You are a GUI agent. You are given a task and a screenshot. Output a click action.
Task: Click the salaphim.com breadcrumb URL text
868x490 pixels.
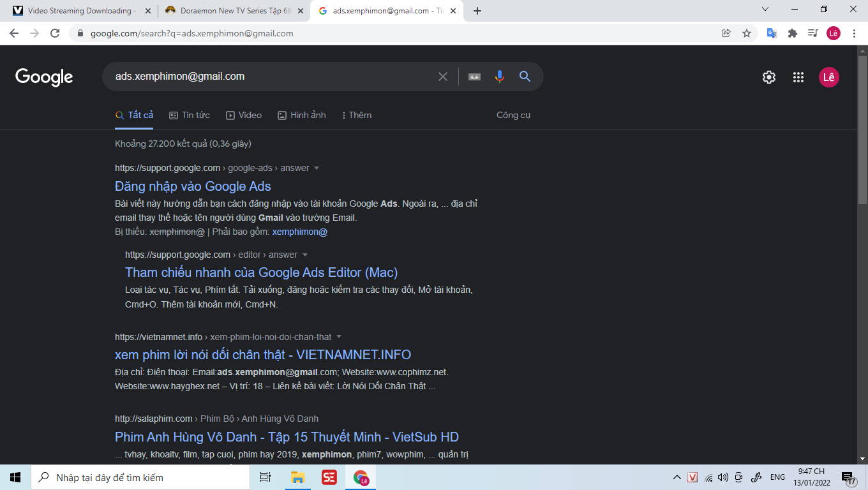pyautogui.click(x=217, y=419)
